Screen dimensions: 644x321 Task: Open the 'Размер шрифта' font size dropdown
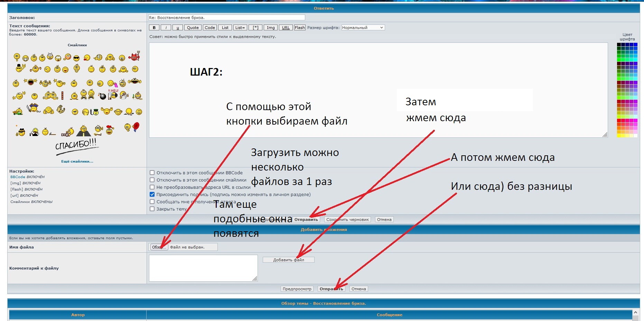363,28
